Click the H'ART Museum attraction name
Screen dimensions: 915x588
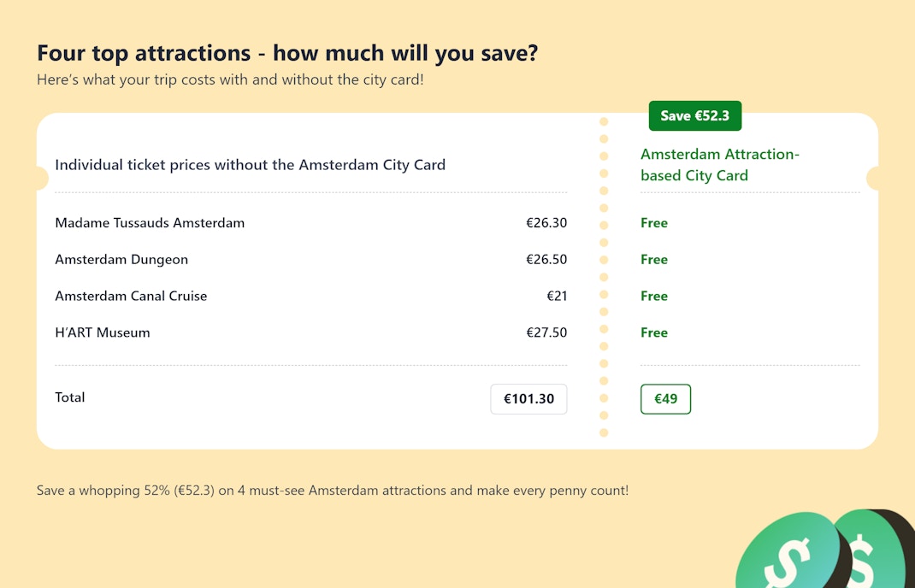[x=103, y=333]
